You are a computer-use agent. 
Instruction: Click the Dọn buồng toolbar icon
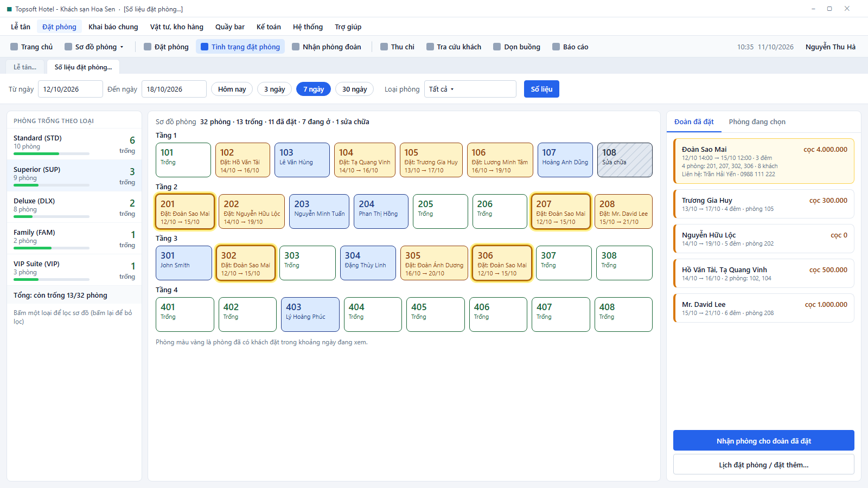[x=497, y=47]
